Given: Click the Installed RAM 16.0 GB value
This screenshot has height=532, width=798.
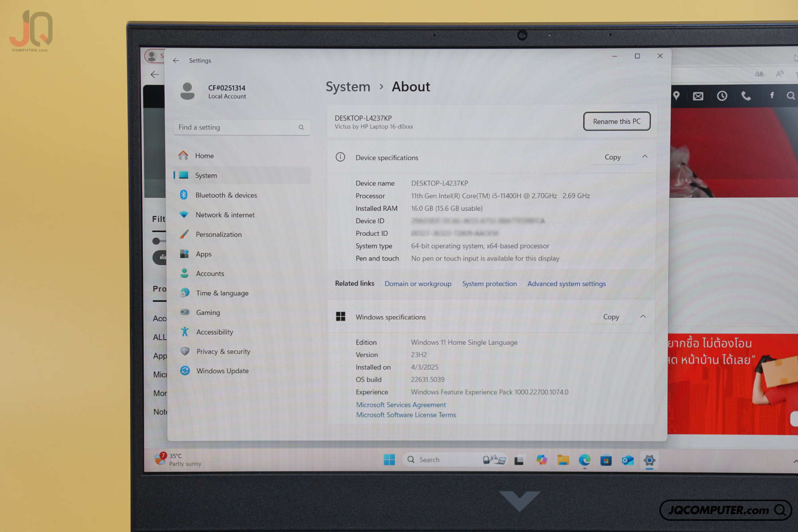Looking at the screenshot, I should (447, 208).
